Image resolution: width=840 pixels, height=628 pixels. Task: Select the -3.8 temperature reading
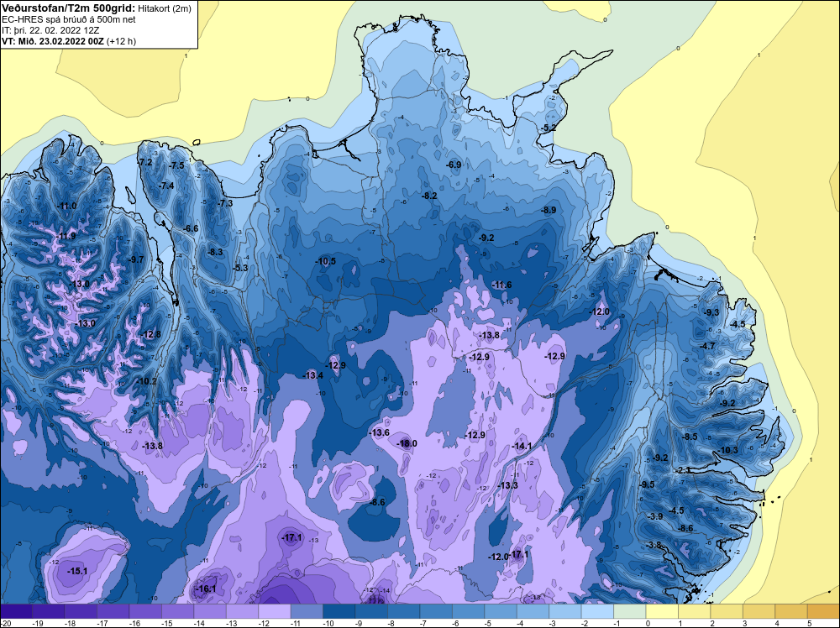(654, 545)
